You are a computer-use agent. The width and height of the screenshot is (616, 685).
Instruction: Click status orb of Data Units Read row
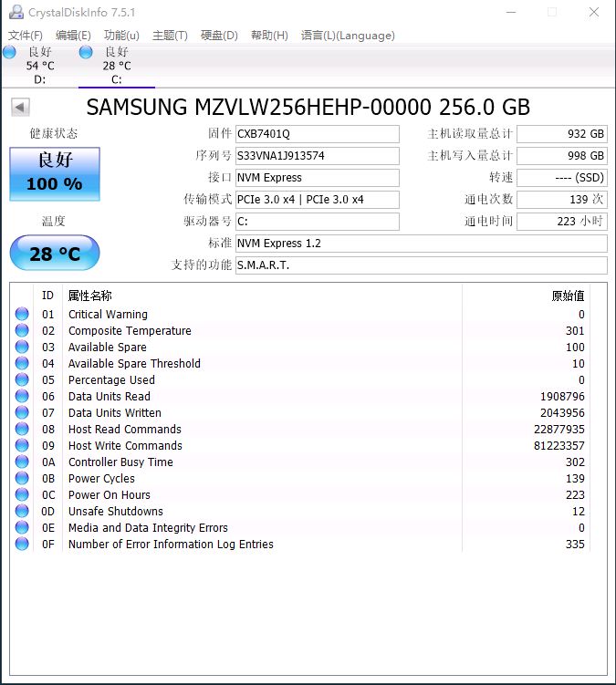(x=22, y=396)
